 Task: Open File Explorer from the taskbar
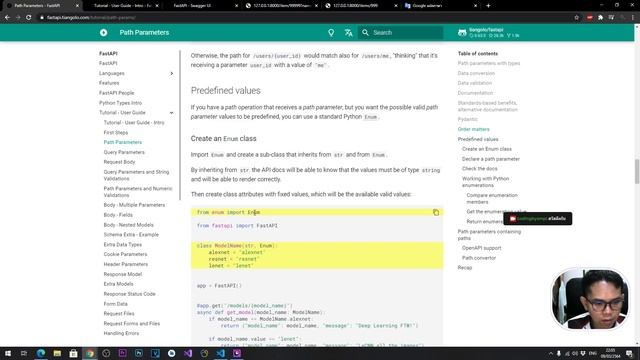pyautogui.click(x=57, y=353)
